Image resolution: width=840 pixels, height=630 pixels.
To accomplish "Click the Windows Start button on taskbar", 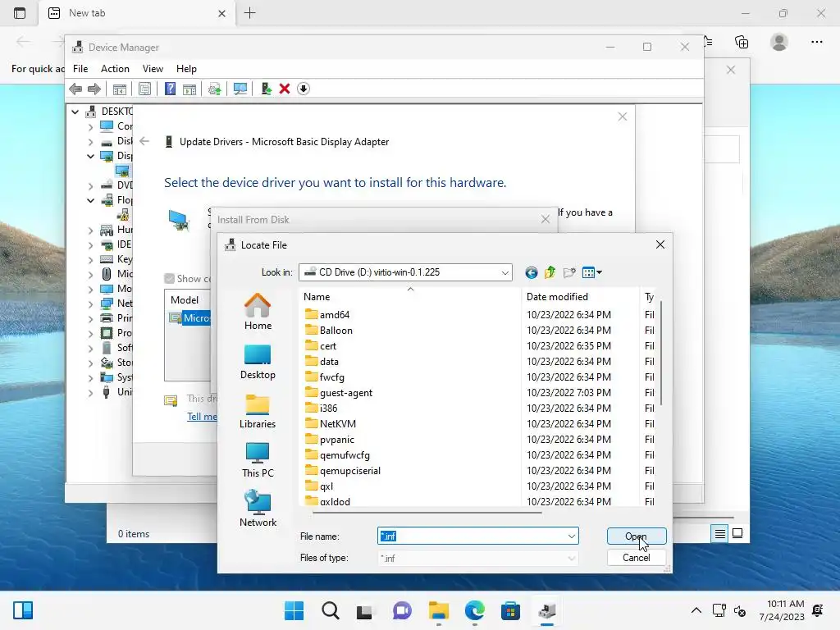I will pos(294,610).
